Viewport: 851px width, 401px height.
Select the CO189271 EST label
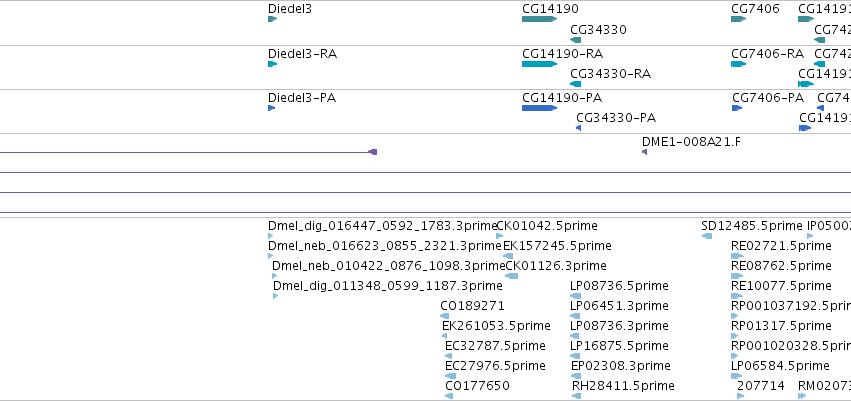click(x=473, y=306)
